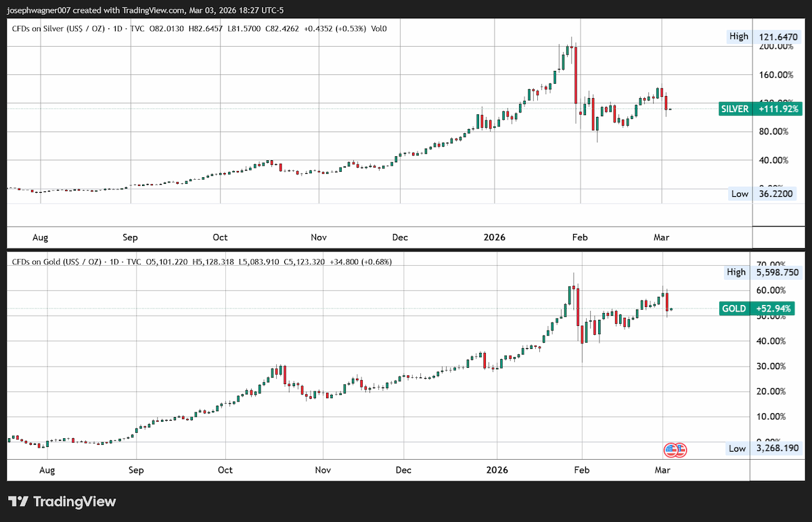Click Aug on the silver time axis
The image size is (812, 522).
point(40,237)
